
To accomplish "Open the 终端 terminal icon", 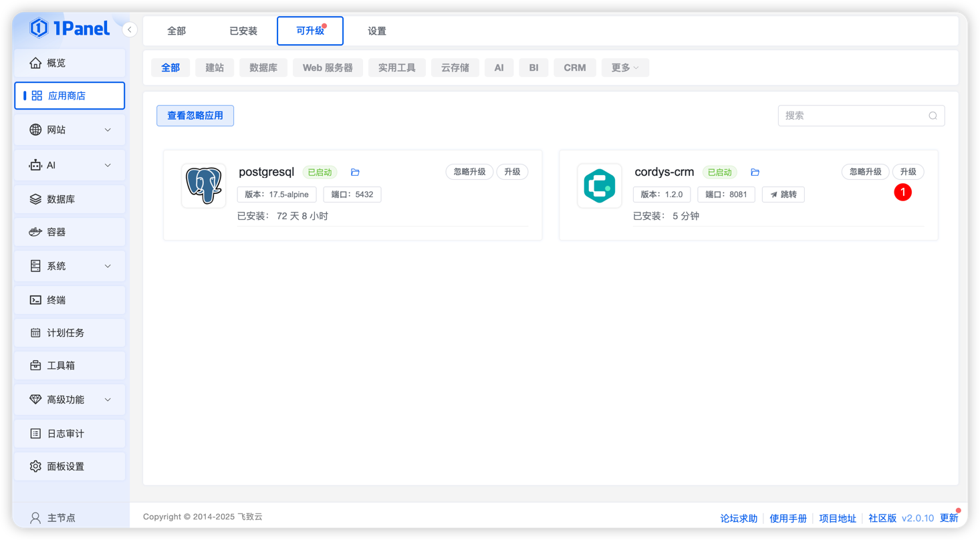I will click(x=36, y=299).
